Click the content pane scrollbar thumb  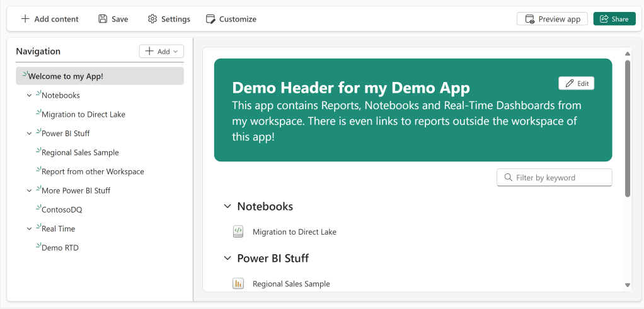[627, 129]
